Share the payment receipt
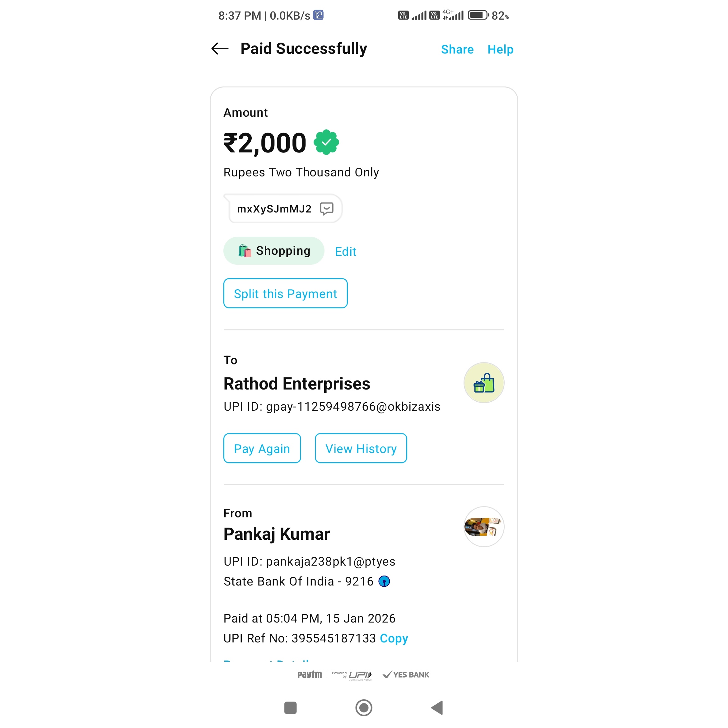 (457, 49)
